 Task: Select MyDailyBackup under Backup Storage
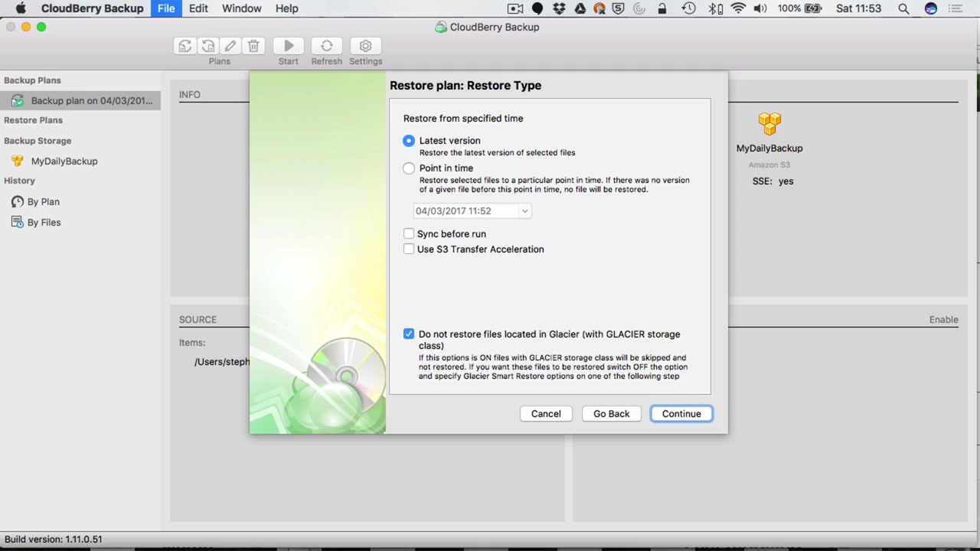click(x=64, y=161)
